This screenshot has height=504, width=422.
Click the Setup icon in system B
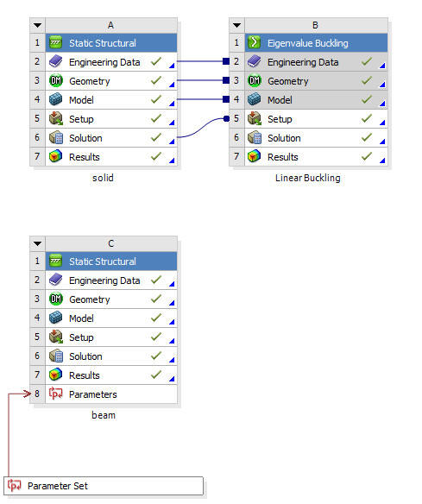255,118
